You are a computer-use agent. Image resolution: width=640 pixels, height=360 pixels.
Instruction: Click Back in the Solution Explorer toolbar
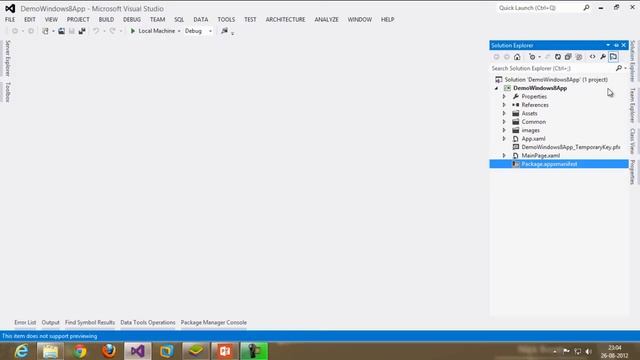[496, 57]
